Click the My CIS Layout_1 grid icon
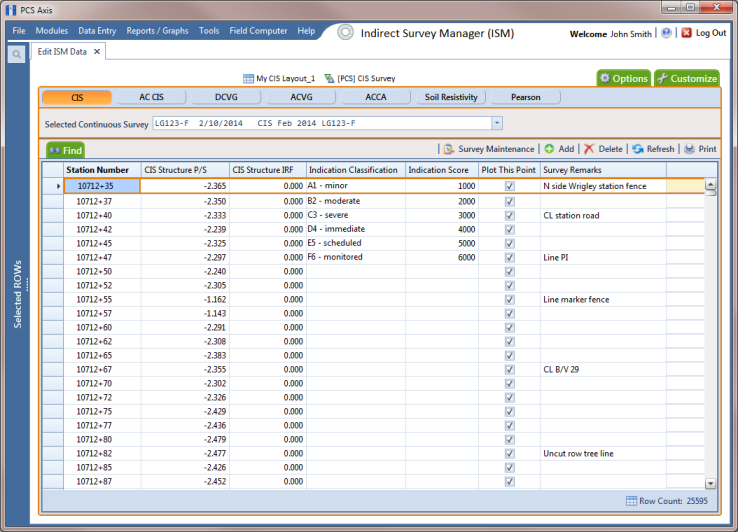This screenshot has height=532, width=738. [x=248, y=79]
